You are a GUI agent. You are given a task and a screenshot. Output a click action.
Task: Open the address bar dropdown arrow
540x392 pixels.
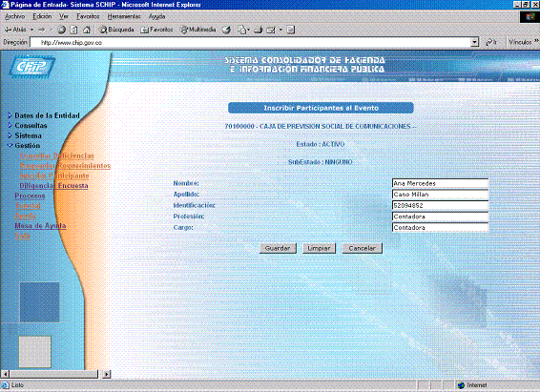click(475, 42)
